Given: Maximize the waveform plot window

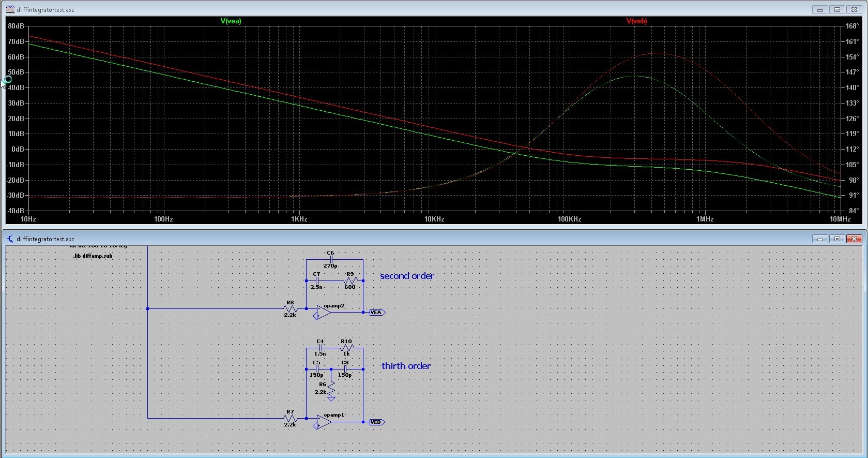Looking at the screenshot, I should tap(837, 9).
